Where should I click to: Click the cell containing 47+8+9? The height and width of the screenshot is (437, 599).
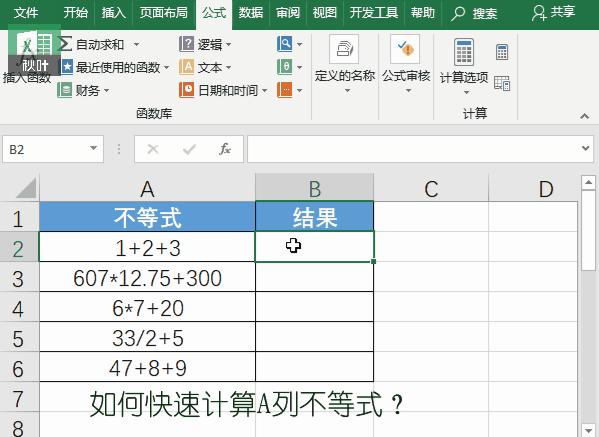coord(147,367)
